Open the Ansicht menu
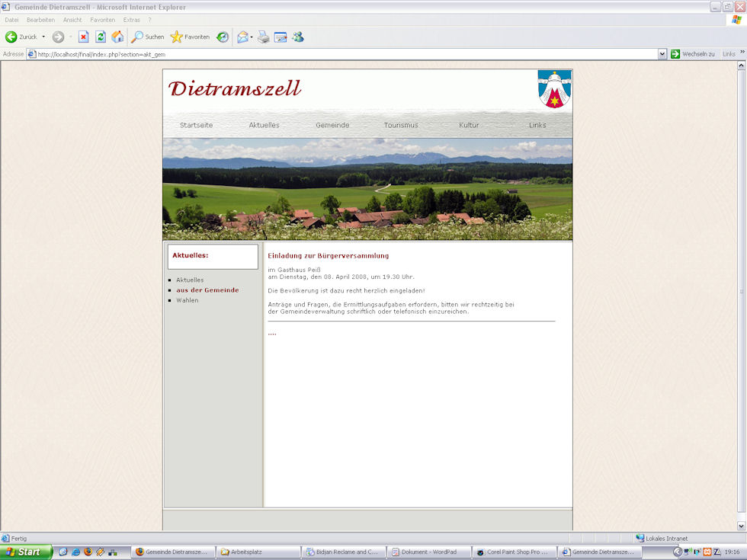The width and height of the screenshot is (747, 560). point(72,20)
